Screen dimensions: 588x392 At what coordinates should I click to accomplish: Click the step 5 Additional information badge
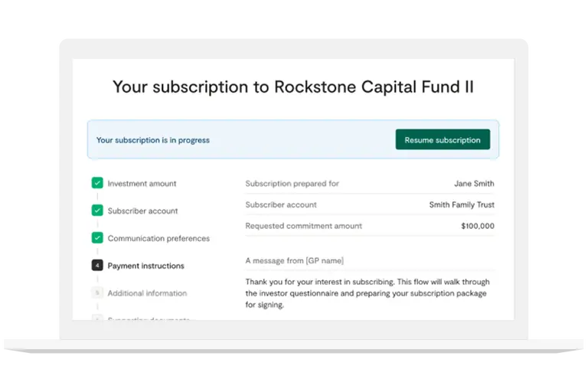(x=97, y=292)
